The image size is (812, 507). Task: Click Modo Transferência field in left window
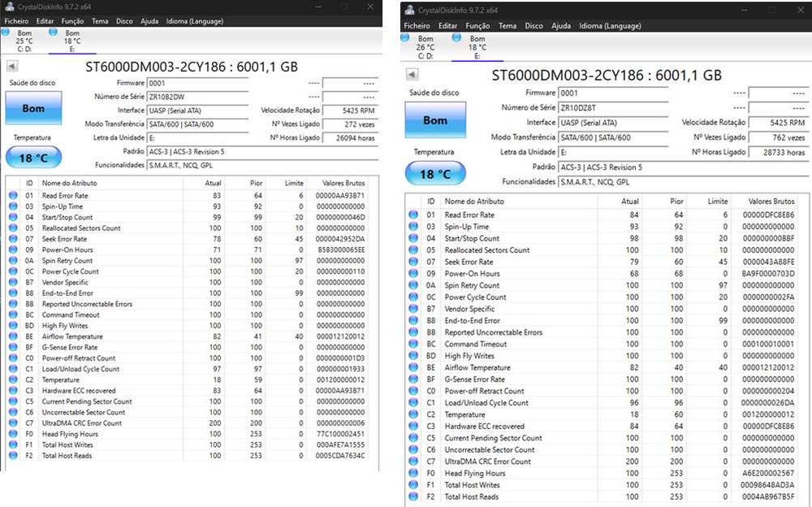point(198,124)
